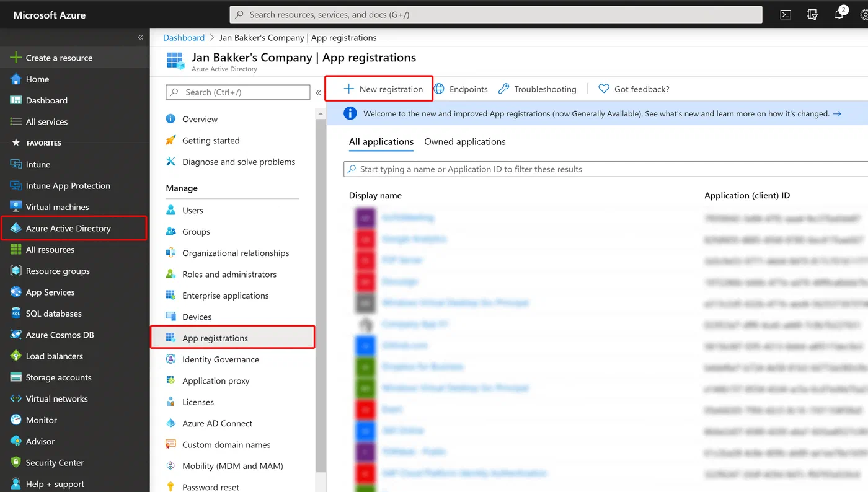Collapse the Azure AD resource menu

pyautogui.click(x=319, y=92)
